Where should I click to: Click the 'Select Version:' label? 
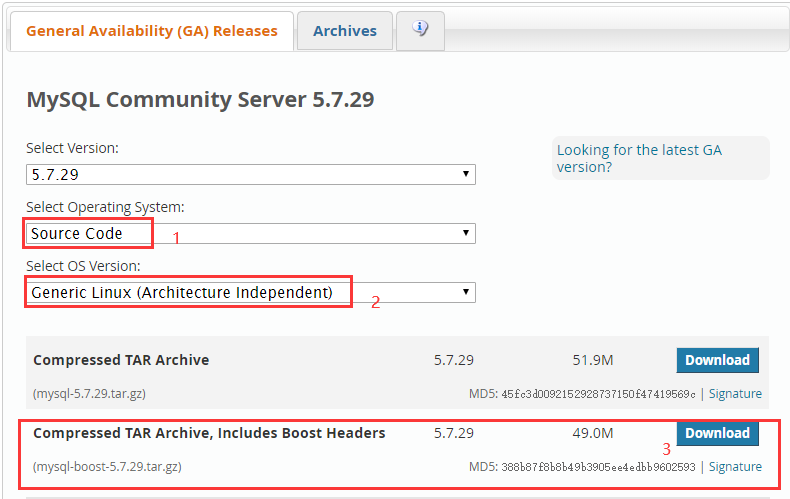click(x=73, y=148)
